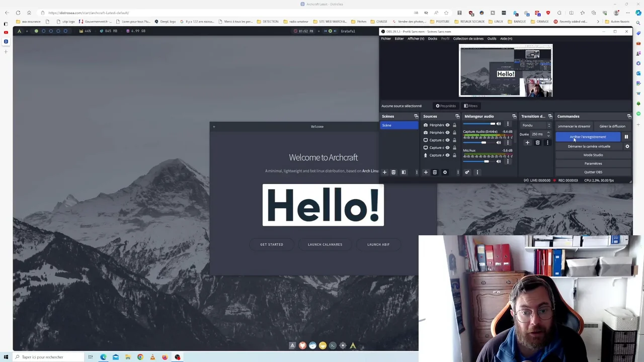Screen dimensions: 644x362
Task: Launch VLC from Windows taskbar
Action: tap(152, 357)
